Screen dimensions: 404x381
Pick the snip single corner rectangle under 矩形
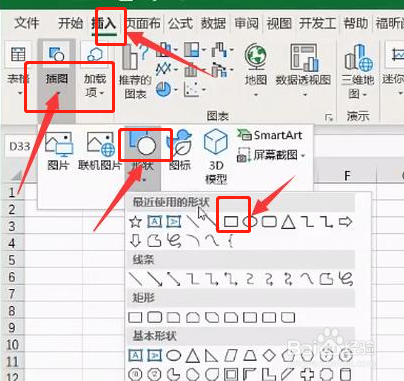pyautogui.click(x=173, y=317)
